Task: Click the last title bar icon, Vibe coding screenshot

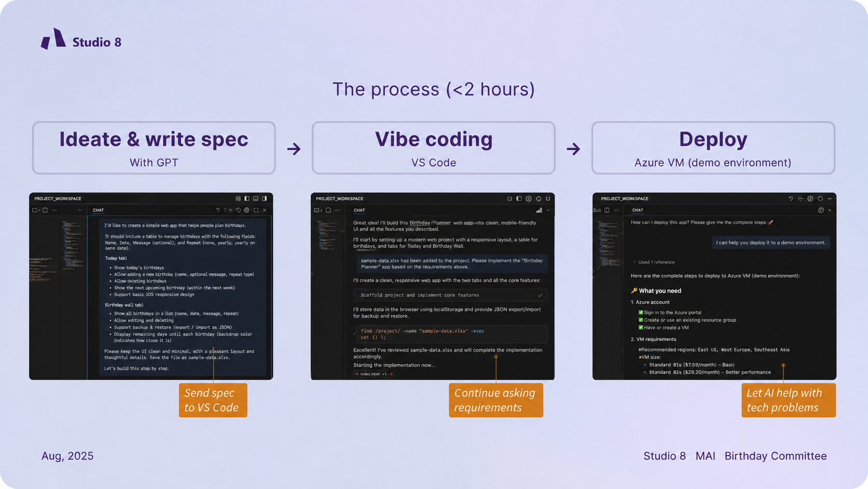Action: (x=548, y=199)
